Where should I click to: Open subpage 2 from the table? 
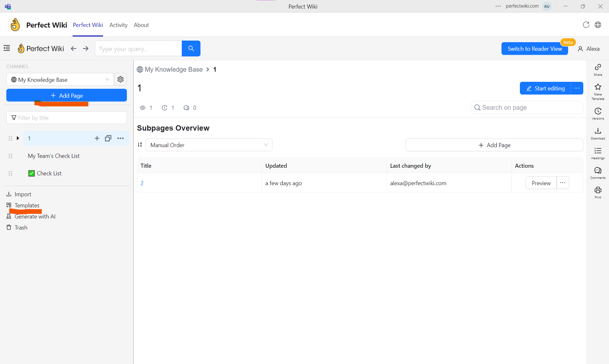142,183
